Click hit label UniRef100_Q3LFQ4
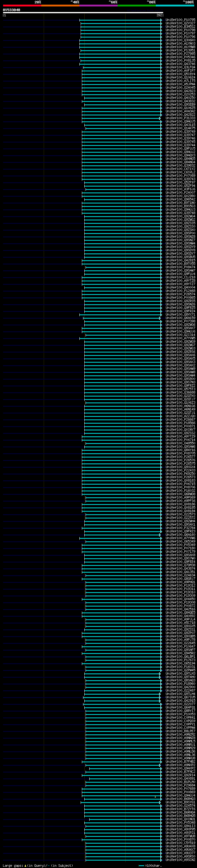Image resolution: width=197 pixels, height=868 pixels. [180, 67]
